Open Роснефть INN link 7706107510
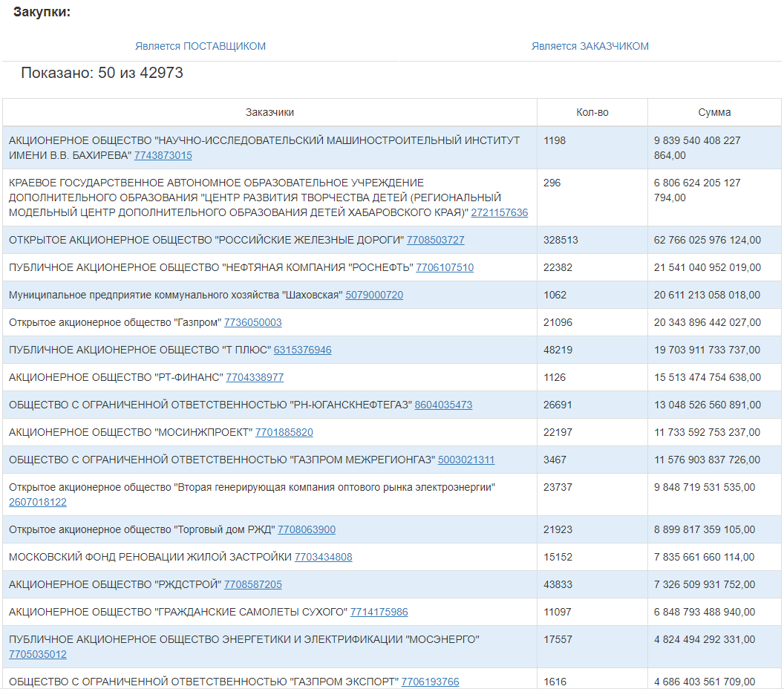The height and width of the screenshot is (689, 784). pos(444,268)
